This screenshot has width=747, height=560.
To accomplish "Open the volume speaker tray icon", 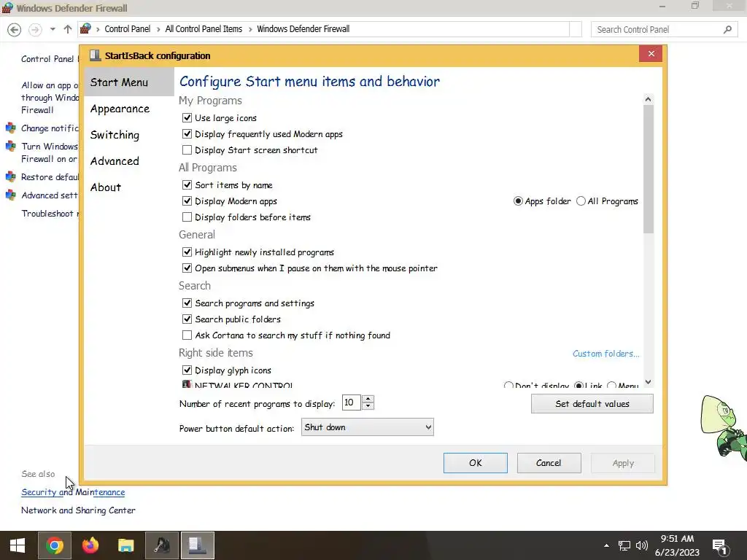I will (x=642, y=545).
